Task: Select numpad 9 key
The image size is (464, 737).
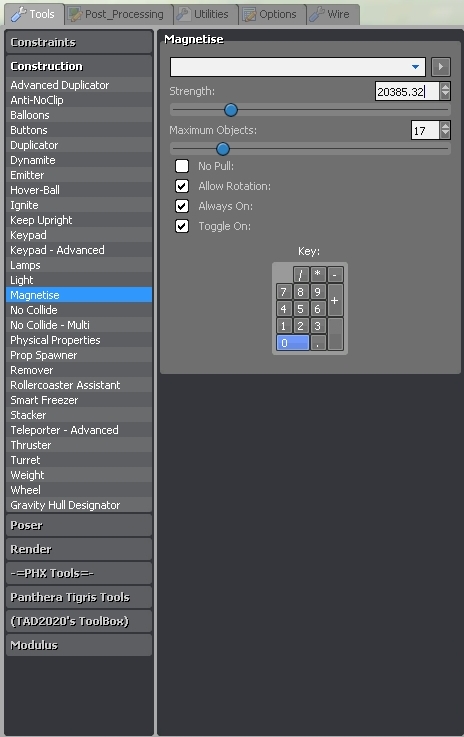Action: [318, 292]
